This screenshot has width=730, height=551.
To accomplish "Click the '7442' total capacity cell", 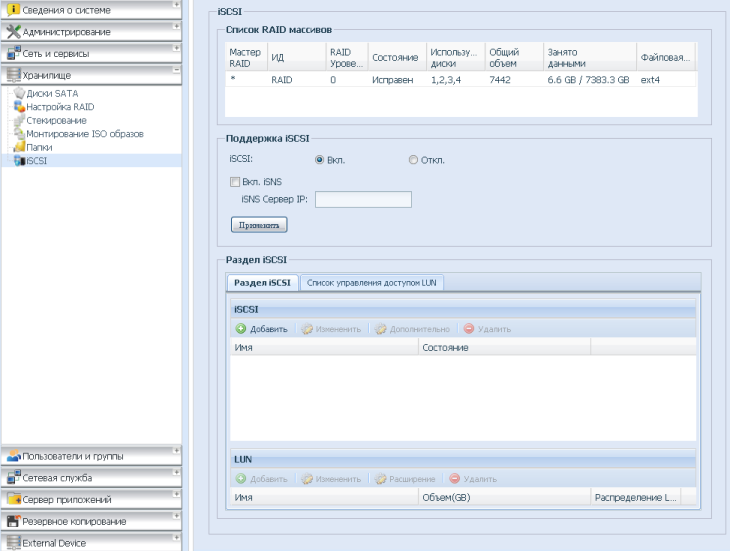I will (x=500, y=80).
